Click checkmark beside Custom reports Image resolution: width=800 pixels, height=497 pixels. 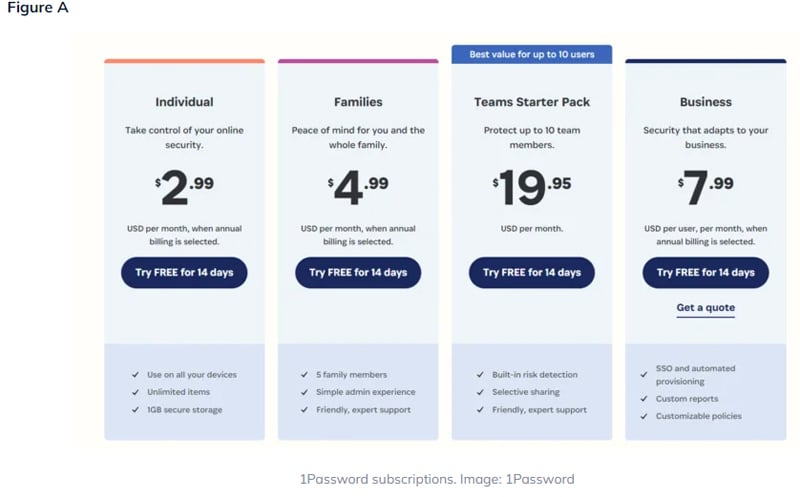click(x=645, y=399)
